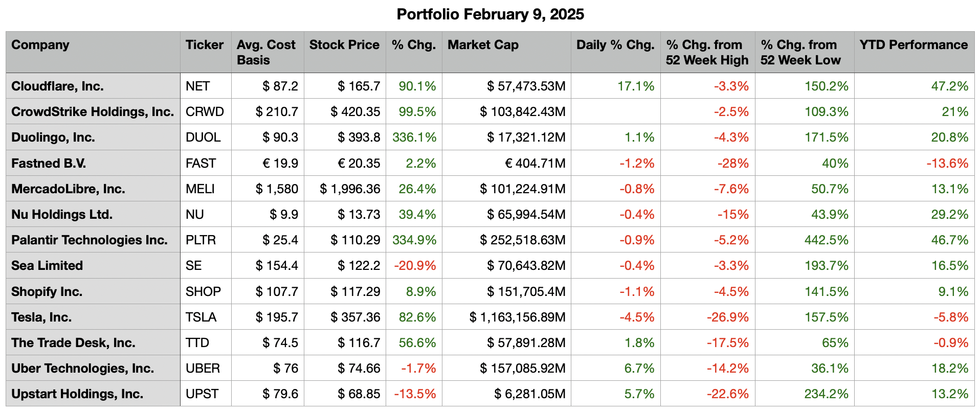Select Upstart's YTD performance 13.2% cell

(x=949, y=394)
